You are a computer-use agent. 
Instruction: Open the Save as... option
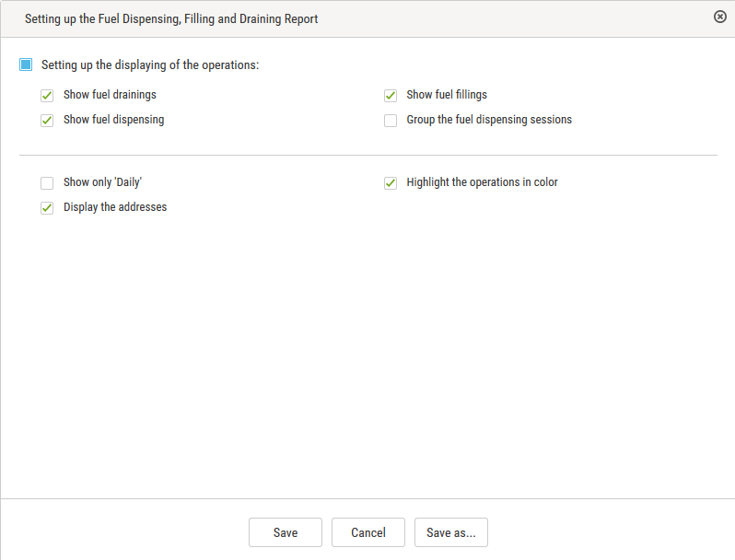coord(451,532)
